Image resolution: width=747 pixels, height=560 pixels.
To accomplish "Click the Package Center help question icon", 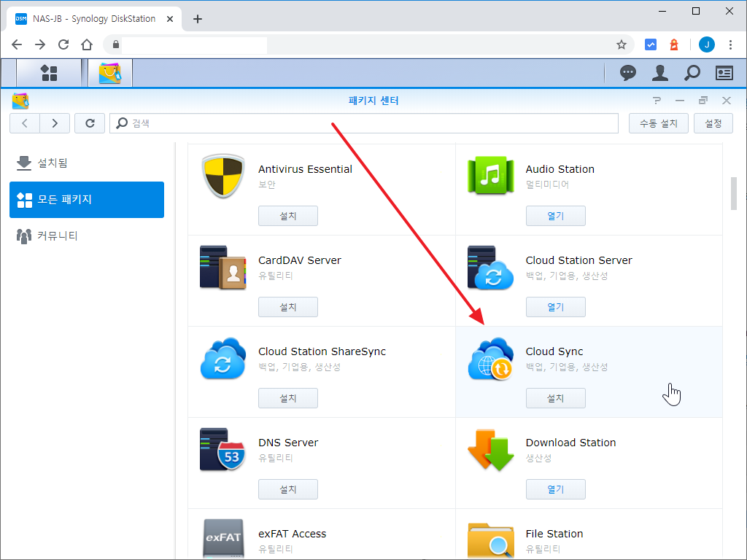I will click(x=657, y=101).
